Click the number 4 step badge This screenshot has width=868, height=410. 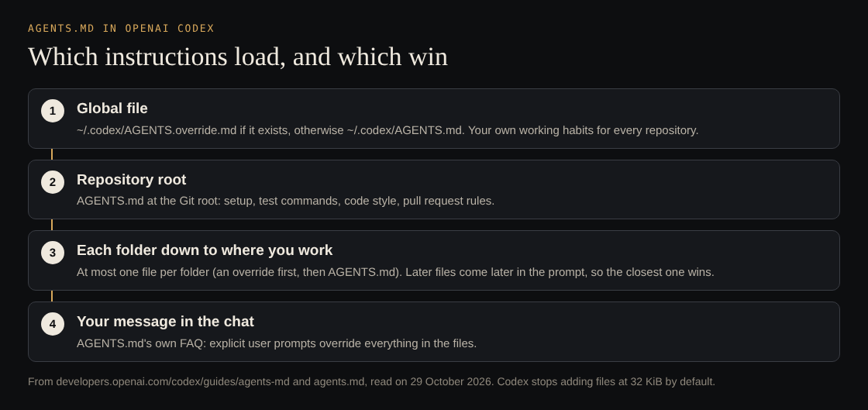point(53,324)
